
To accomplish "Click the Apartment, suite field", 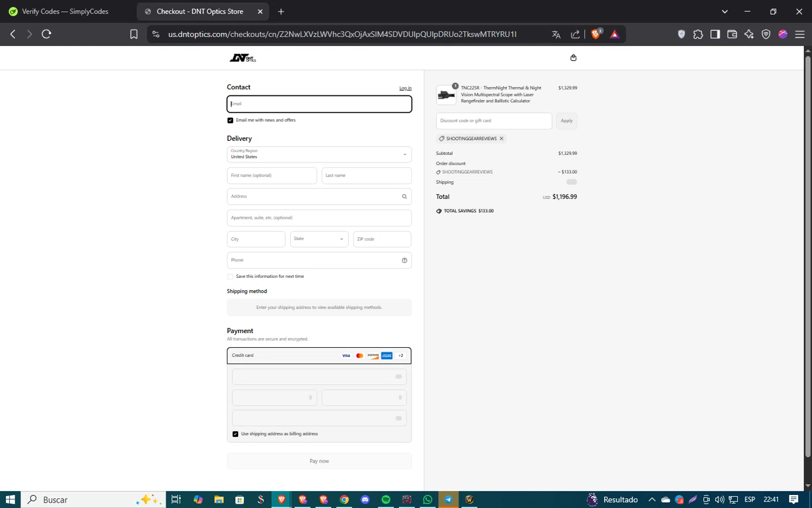I will (x=319, y=218).
